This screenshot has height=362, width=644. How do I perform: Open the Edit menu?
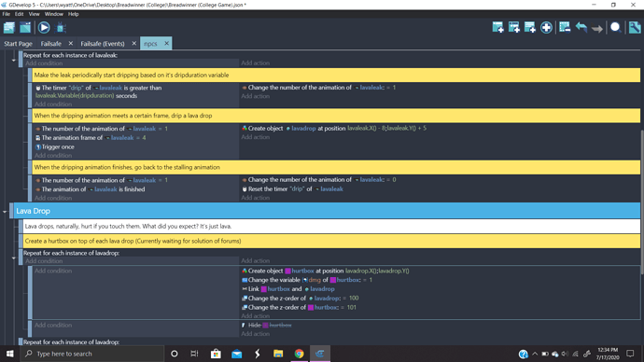pos(19,14)
